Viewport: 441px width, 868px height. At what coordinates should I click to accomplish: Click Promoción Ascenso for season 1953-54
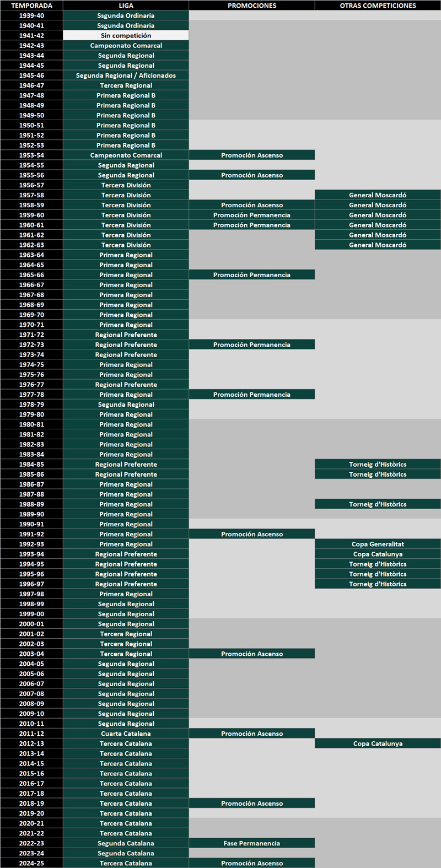tap(252, 155)
